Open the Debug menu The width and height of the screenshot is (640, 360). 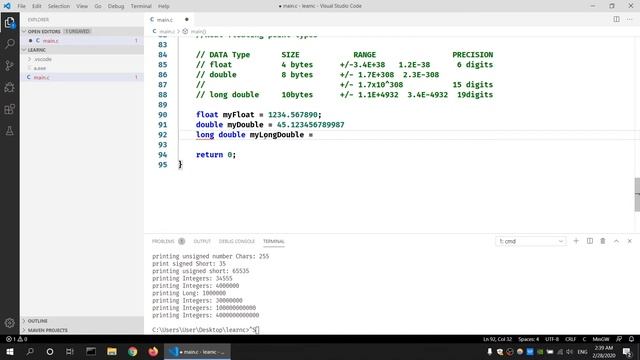[x=116, y=6]
